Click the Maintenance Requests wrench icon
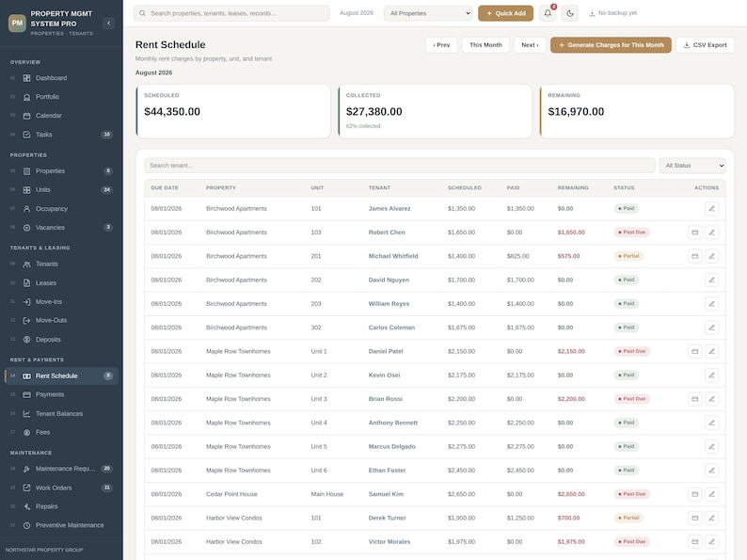This screenshot has height=560, width=747. click(26, 469)
